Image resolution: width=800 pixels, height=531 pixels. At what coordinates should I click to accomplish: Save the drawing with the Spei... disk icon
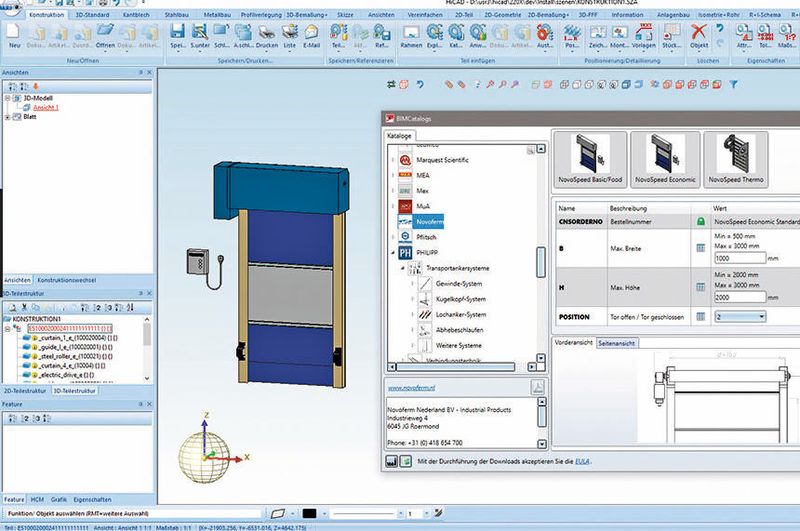tap(178, 32)
